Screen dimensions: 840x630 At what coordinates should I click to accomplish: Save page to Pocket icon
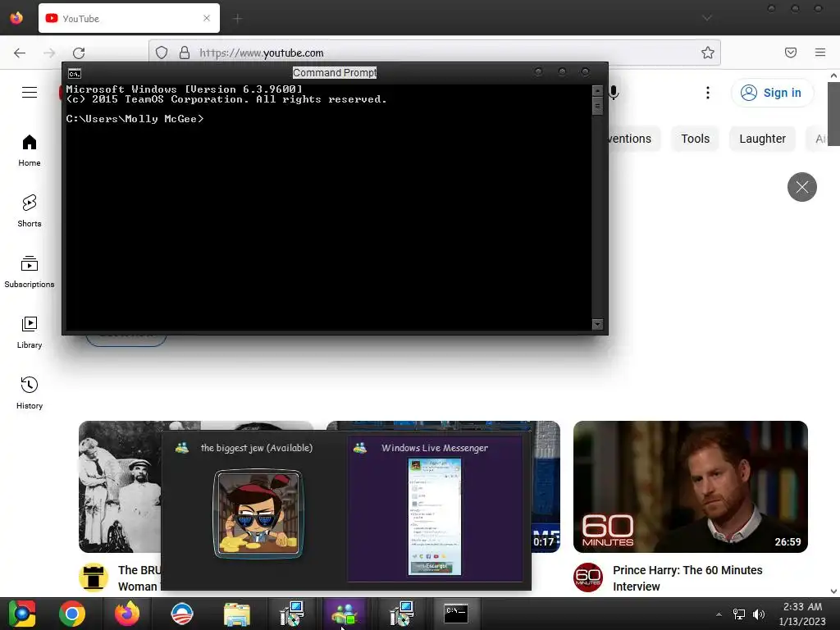(791, 52)
